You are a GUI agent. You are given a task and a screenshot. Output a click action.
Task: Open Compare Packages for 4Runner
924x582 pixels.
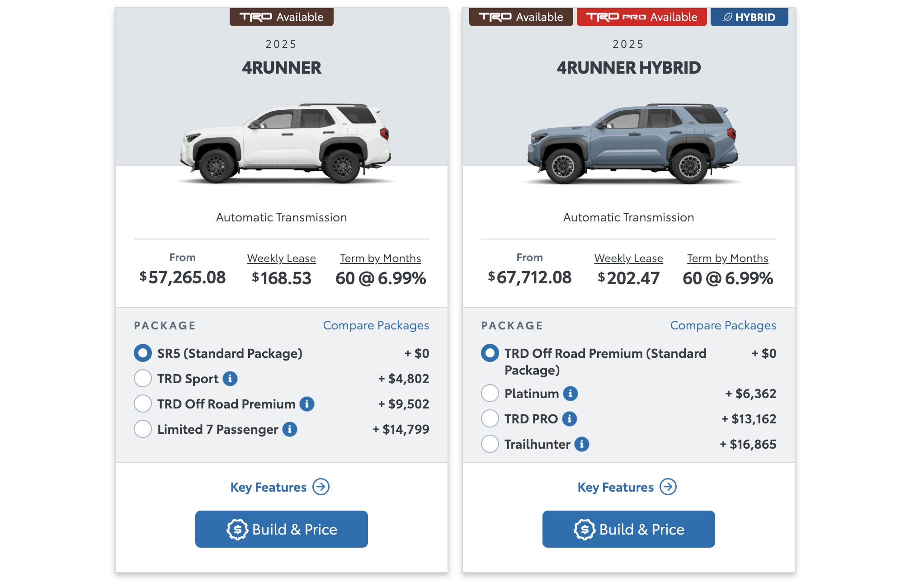376,325
